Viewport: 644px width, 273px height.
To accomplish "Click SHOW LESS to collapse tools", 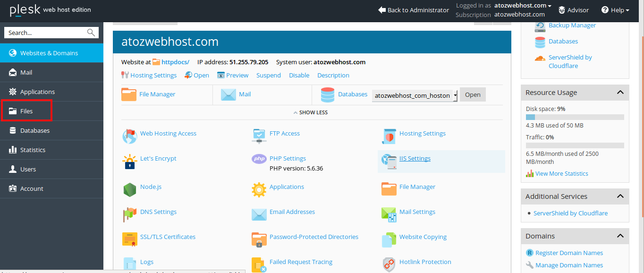I will (311, 112).
